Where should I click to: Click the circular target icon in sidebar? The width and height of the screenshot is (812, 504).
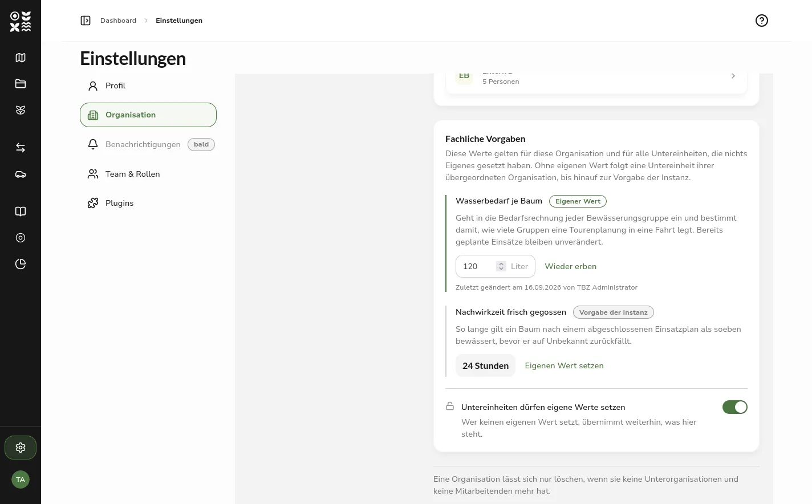[x=21, y=238]
